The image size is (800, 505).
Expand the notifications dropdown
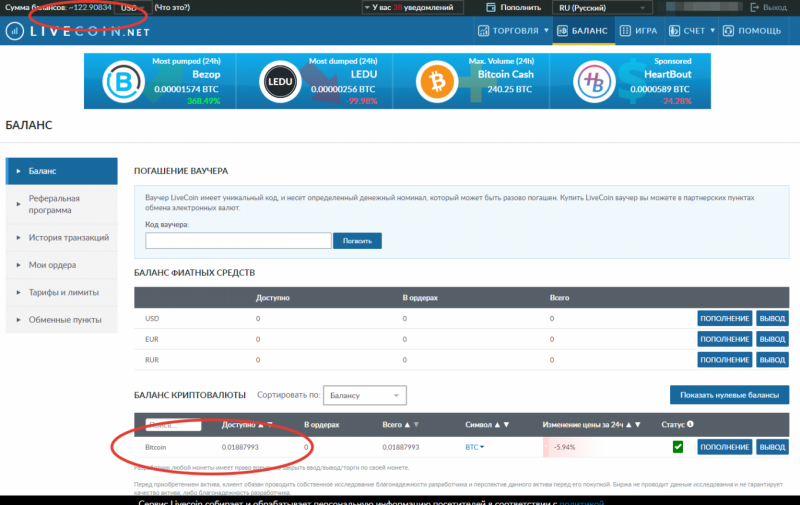point(412,7)
